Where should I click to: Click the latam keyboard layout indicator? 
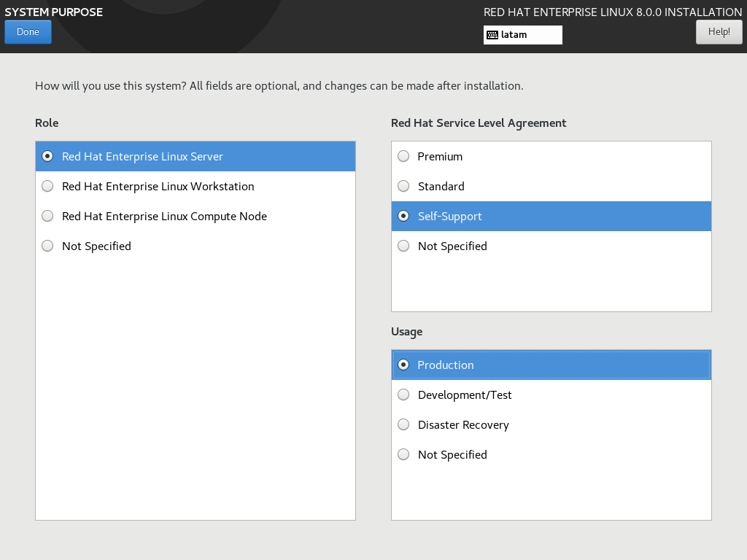point(522,35)
